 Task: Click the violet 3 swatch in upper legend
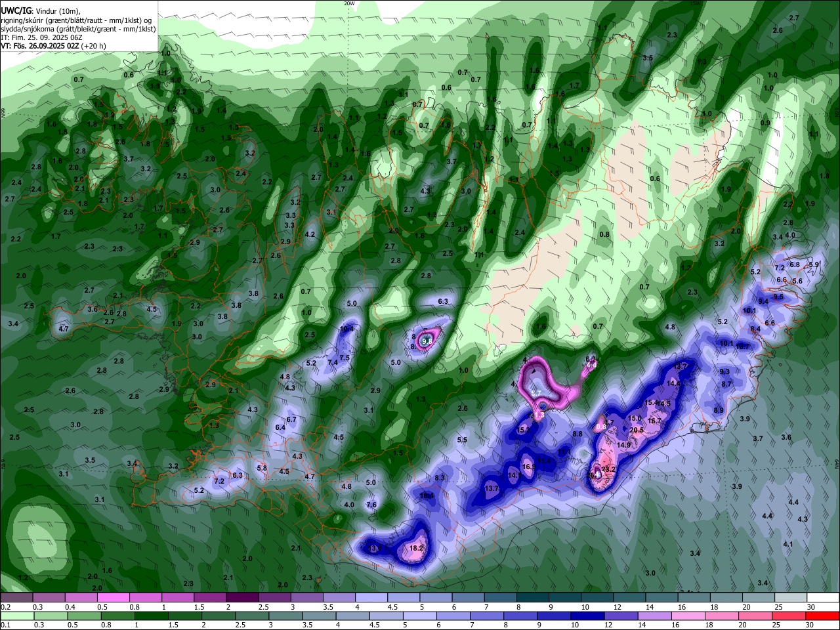tap(307, 598)
